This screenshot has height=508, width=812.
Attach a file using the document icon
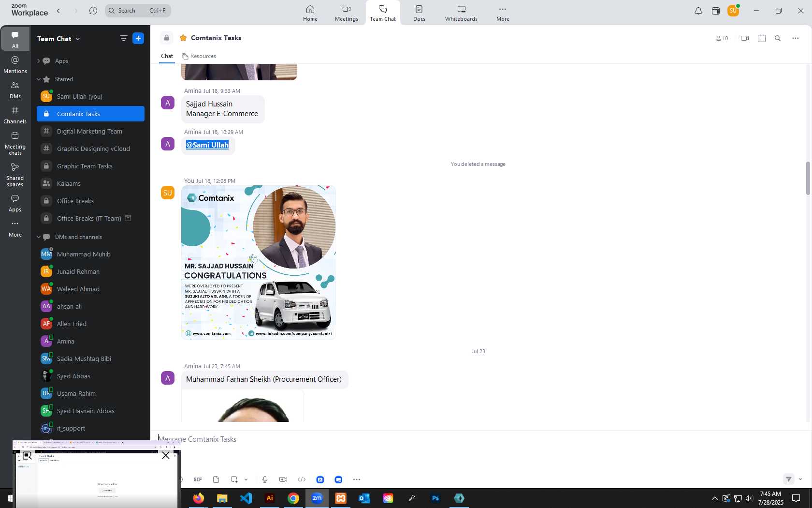click(216, 479)
